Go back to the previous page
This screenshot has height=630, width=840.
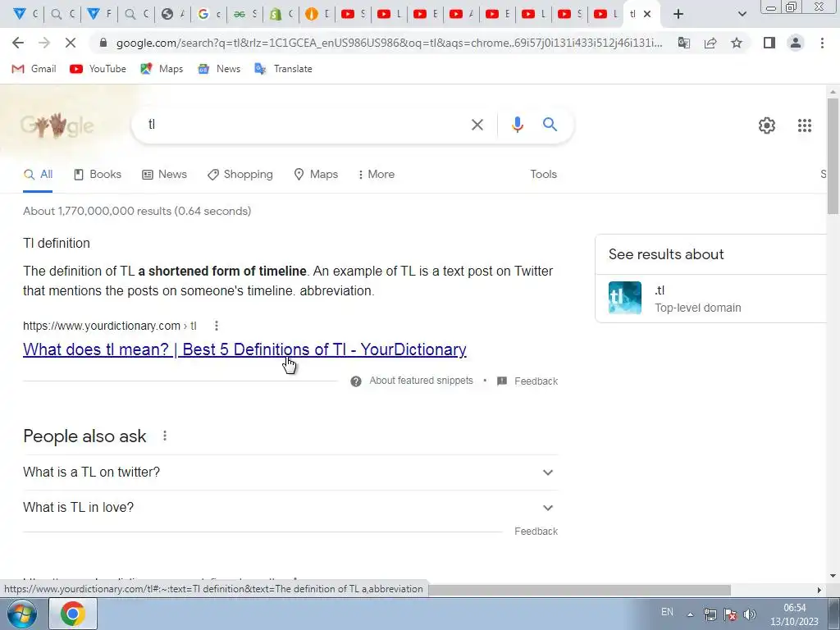coord(18,43)
